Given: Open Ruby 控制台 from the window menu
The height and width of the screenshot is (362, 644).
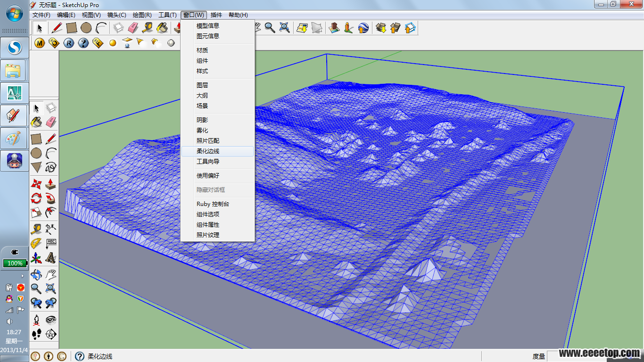Looking at the screenshot, I should point(218,204).
